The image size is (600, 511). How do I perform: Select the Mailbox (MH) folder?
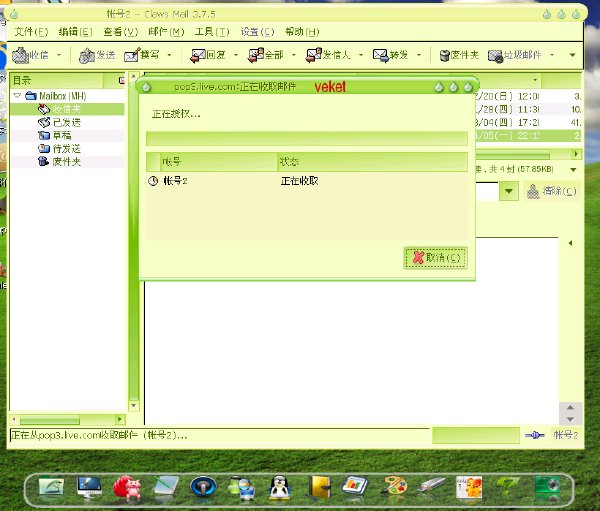(63, 96)
